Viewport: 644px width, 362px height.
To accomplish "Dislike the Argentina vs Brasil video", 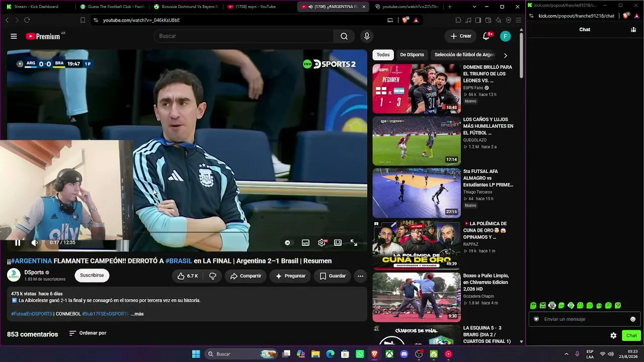I will click(x=213, y=276).
